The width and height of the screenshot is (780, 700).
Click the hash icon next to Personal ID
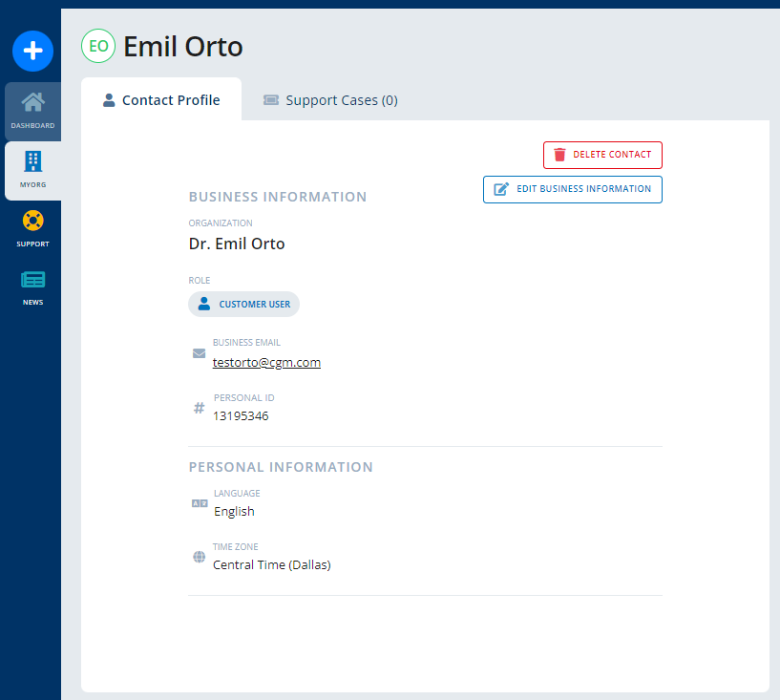[x=198, y=407]
